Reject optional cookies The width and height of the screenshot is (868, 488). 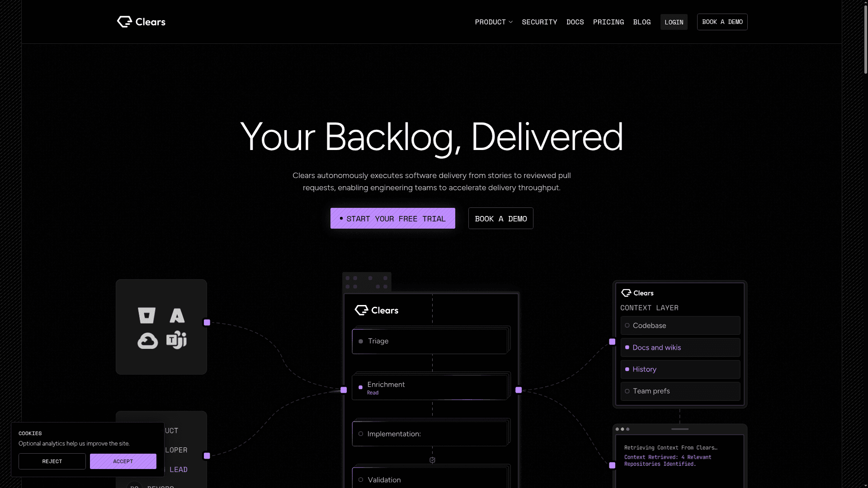pyautogui.click(x=52, y=461)
